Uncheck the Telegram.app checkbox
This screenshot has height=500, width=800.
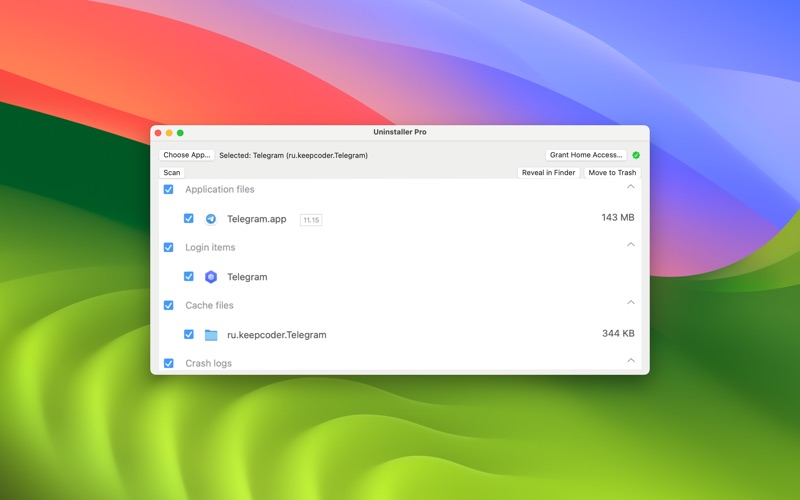(x=188, y=219)
